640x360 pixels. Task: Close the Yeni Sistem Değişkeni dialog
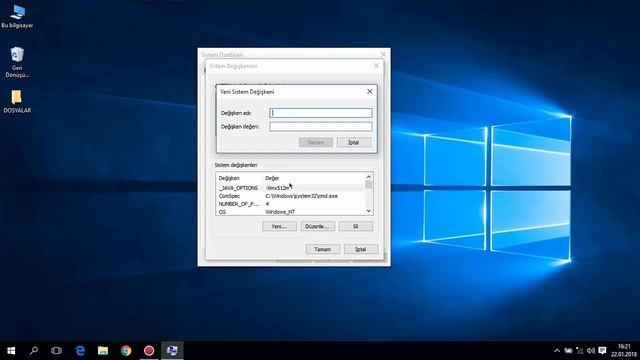tap(369, 91)
